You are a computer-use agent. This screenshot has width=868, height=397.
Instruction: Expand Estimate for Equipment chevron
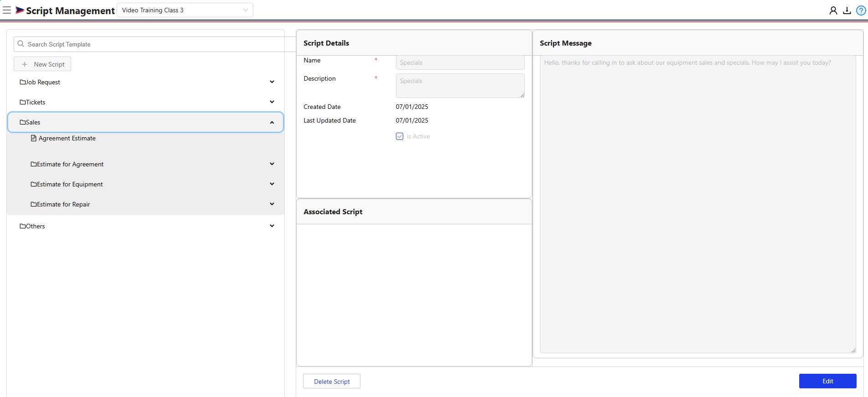[x=272, y=184]
